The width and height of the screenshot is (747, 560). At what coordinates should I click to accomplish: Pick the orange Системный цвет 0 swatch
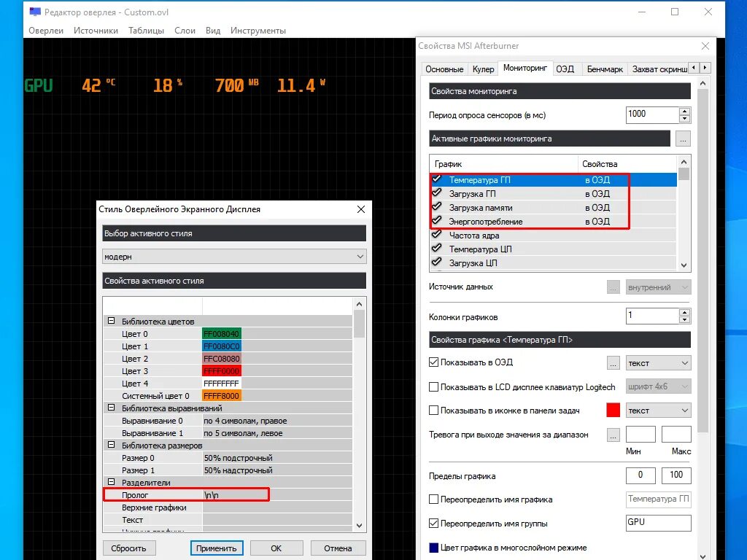click(x=222, y=396)
